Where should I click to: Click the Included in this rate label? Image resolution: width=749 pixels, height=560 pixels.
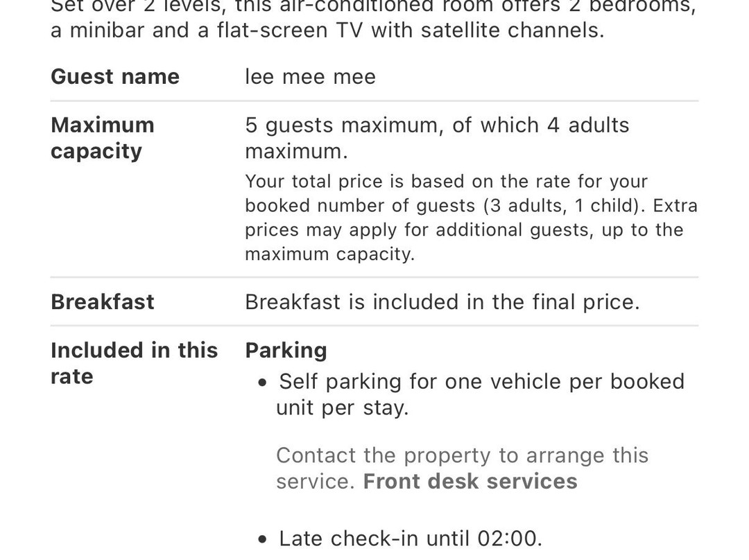pos(135,363)
